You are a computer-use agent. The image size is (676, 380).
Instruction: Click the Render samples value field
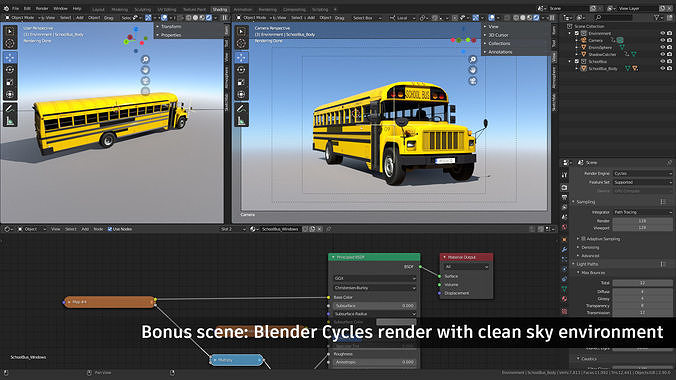tap(642, 221)
